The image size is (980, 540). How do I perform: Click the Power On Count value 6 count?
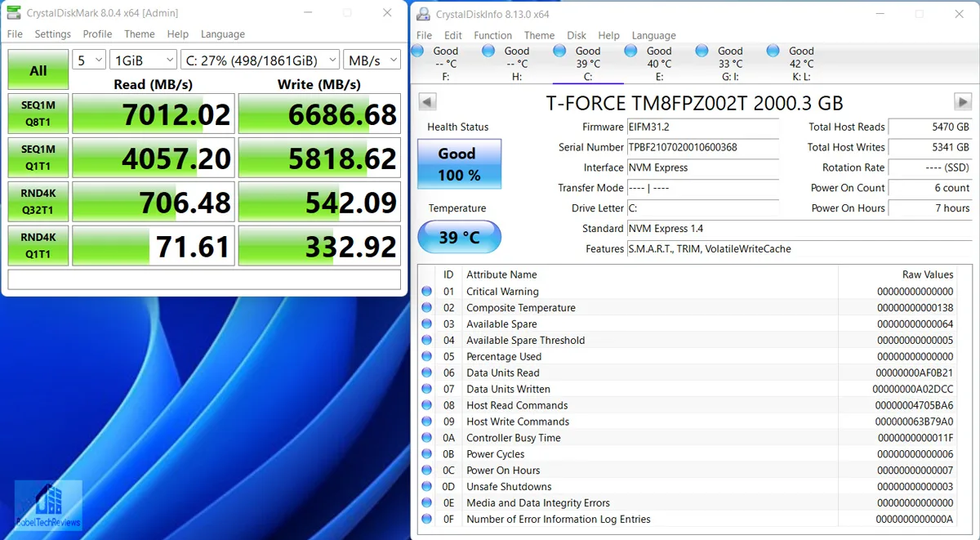coord(930,188)
